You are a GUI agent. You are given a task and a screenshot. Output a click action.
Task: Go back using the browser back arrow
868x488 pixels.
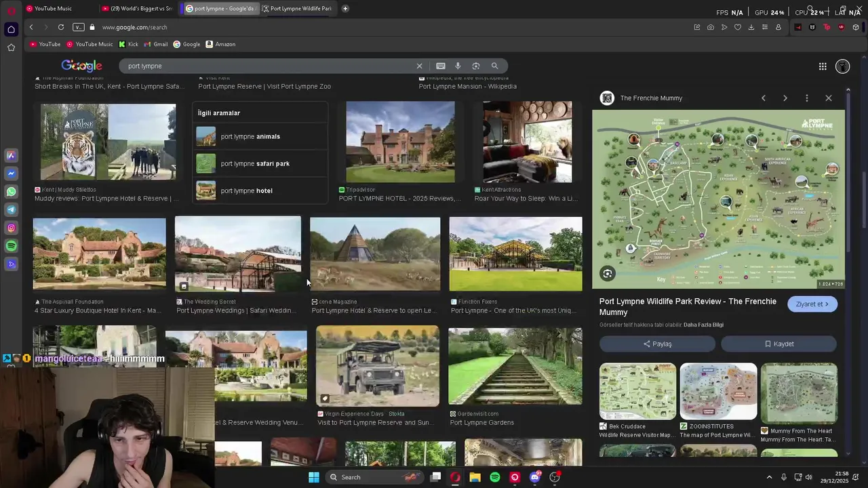[31, 27]
